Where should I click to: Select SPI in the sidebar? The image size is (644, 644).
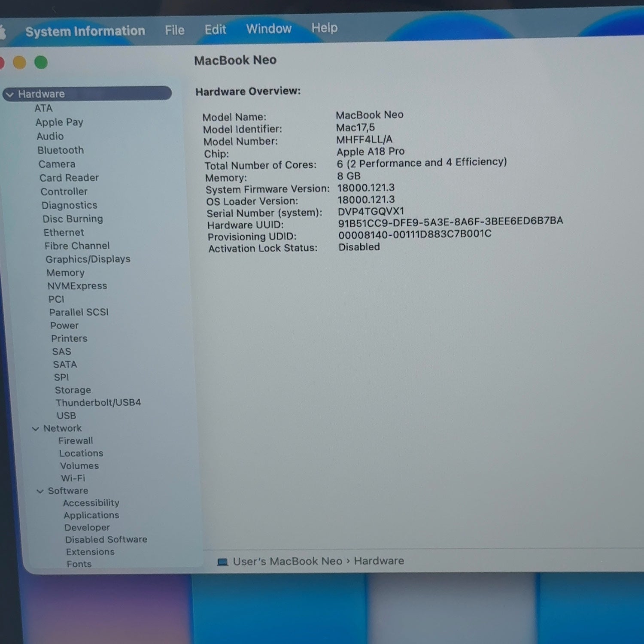(61, 377)
